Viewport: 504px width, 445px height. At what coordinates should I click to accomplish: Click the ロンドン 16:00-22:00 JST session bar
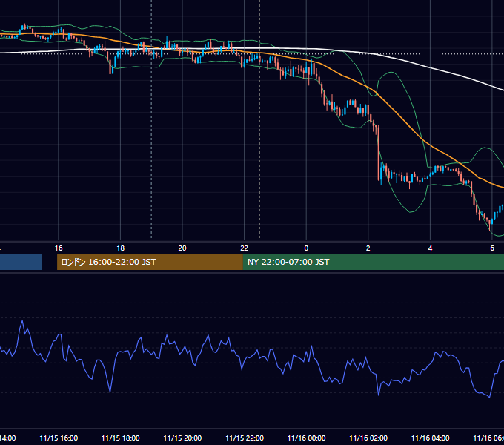click(x=150, y=262)
